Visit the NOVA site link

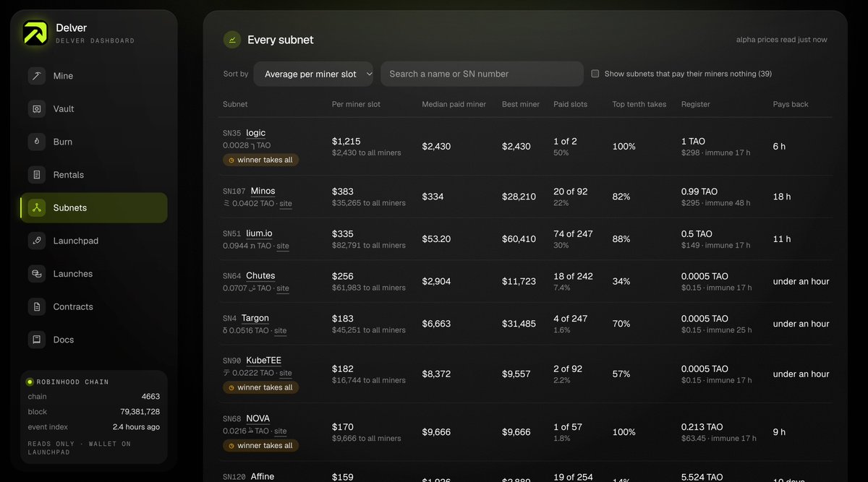click(x=281, y=431)
